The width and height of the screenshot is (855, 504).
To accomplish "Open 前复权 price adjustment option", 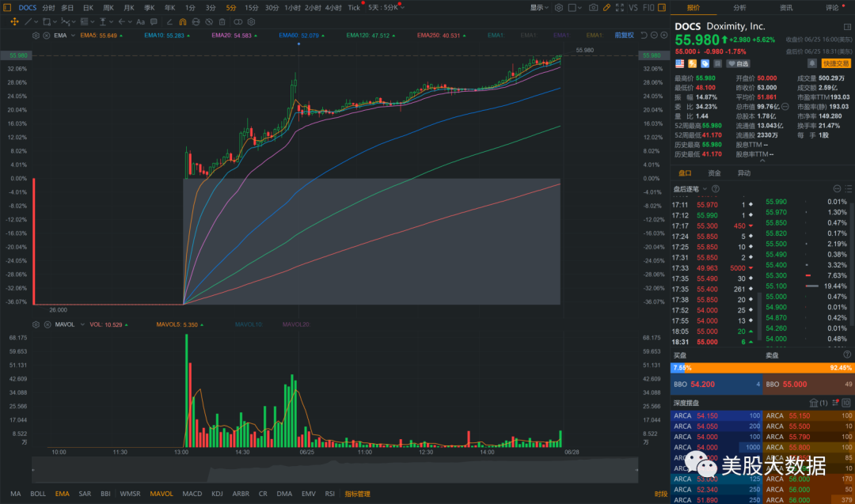I will [625, 36].
